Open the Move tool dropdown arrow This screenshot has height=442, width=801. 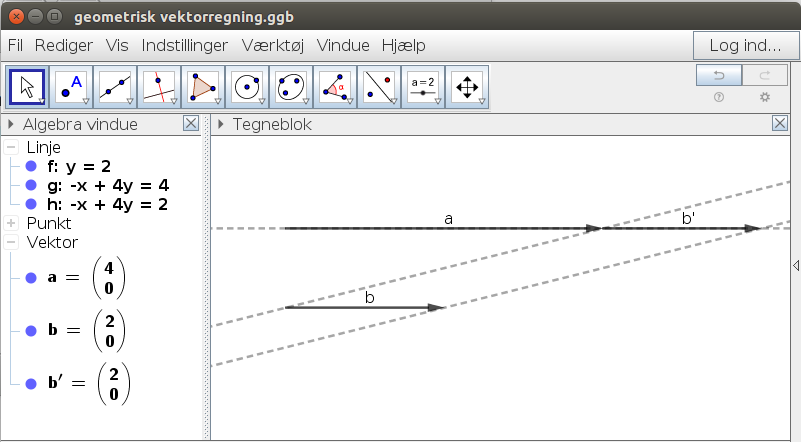pos(42,101)
